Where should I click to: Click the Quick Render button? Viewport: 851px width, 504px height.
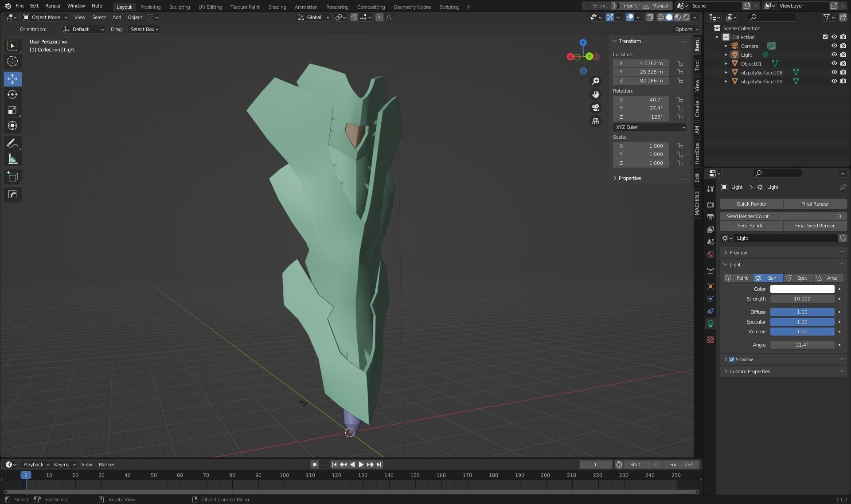(x=751, y=204)
